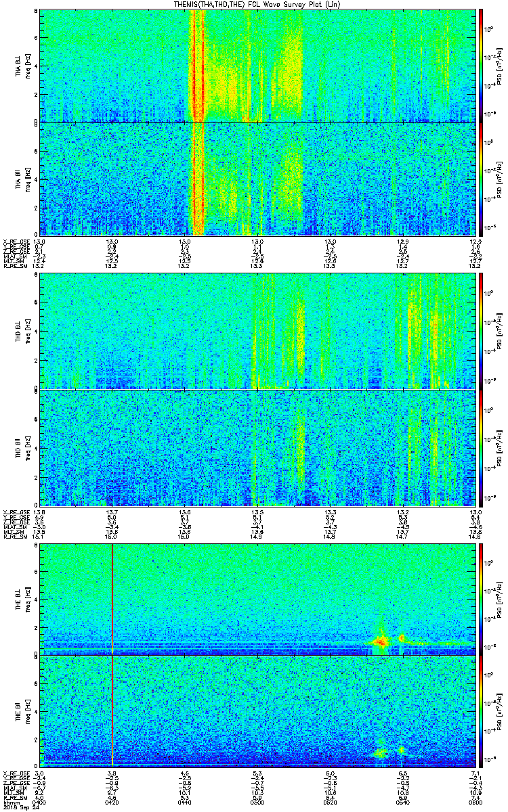
Task: Click the "0440" time tick label
Action: coord(184,802)
